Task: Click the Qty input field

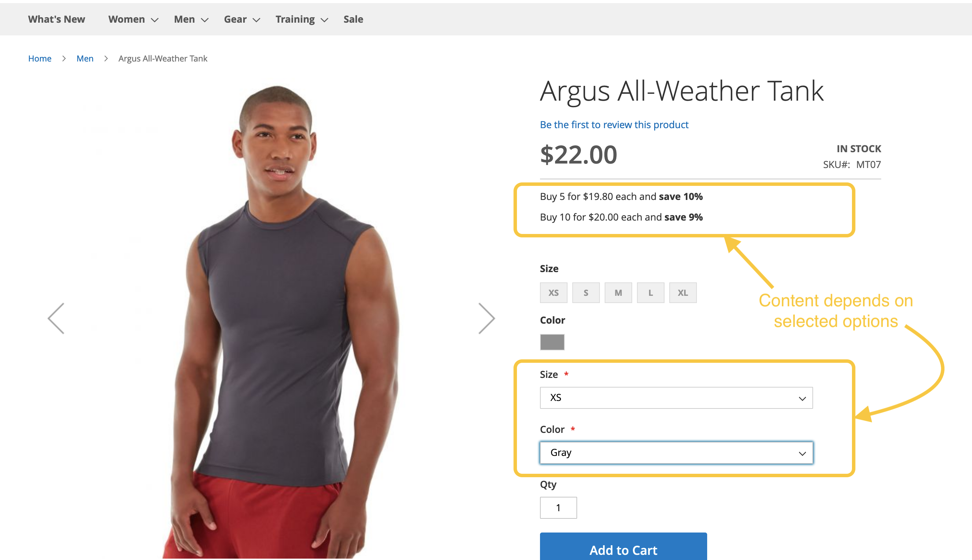Action: (558, 508)
